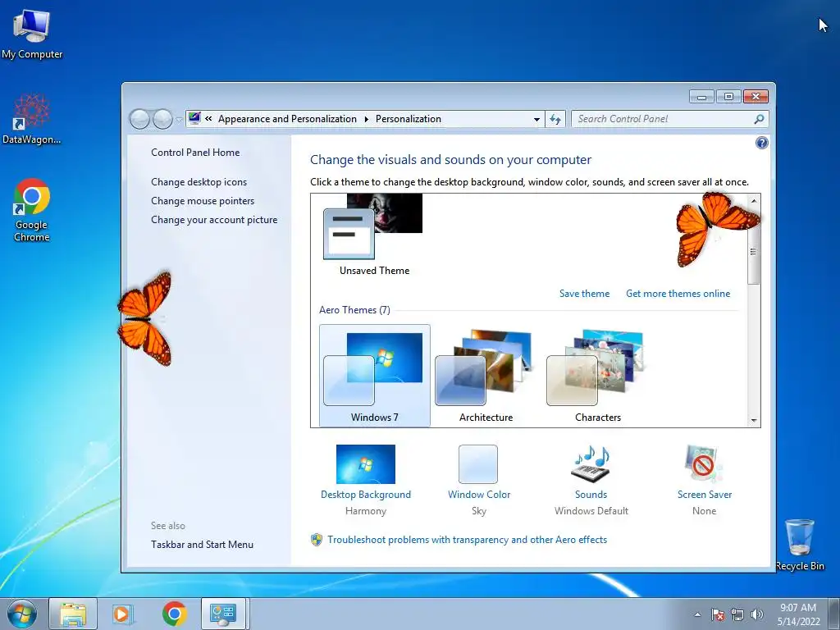
Task: Open My Computer desktop icon
Action: [32, 34]
